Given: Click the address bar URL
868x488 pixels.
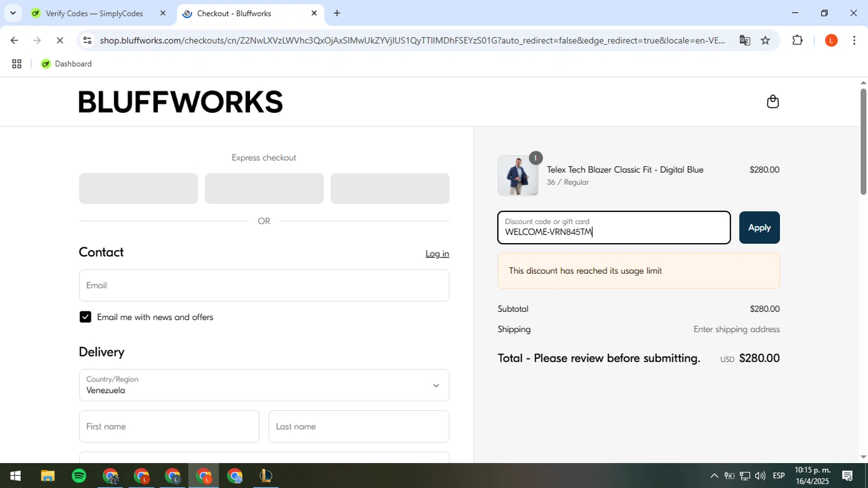Looking at the screenshot, I should pos(412,41).
